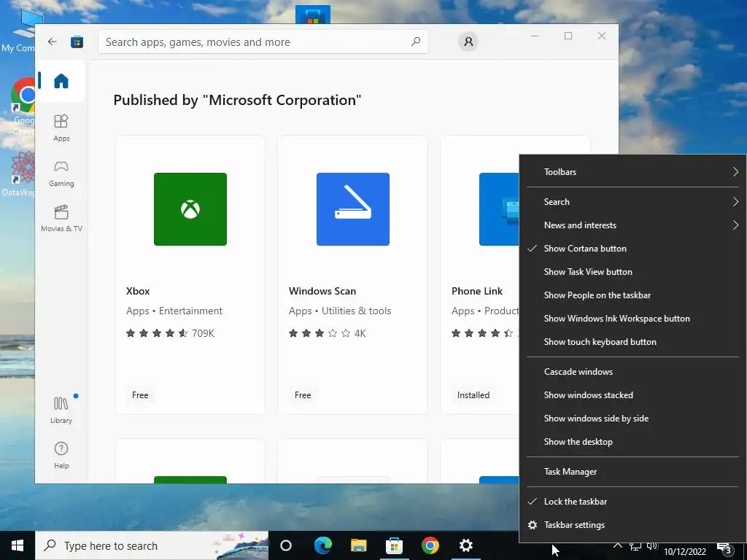Click the Windows Scan app title
This screenshot has width=747, height=560.
coord(322,291)
